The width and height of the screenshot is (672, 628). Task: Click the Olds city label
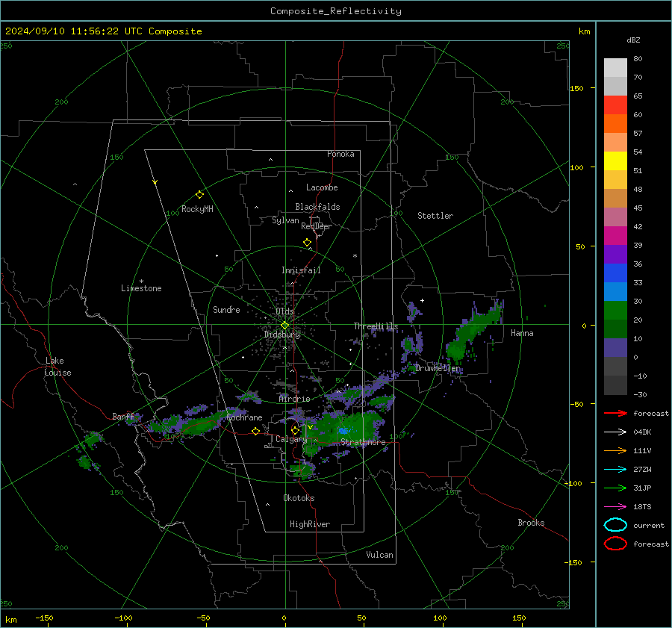(284, 311)
